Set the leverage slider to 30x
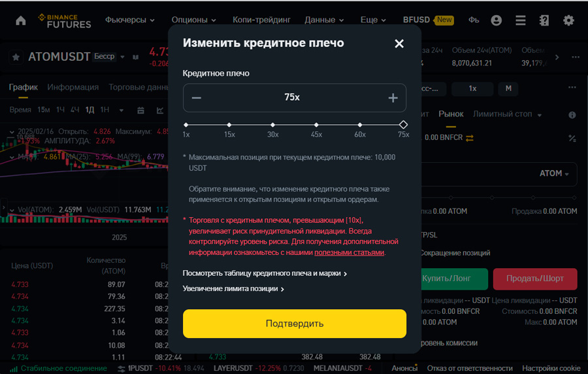588x374 pixels. (x=272, y=124)
